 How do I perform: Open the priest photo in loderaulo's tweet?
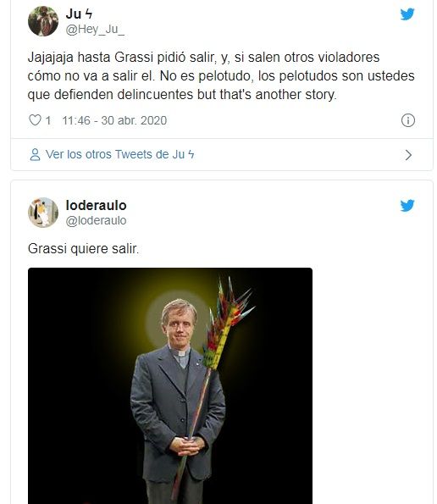pos(170,385)
